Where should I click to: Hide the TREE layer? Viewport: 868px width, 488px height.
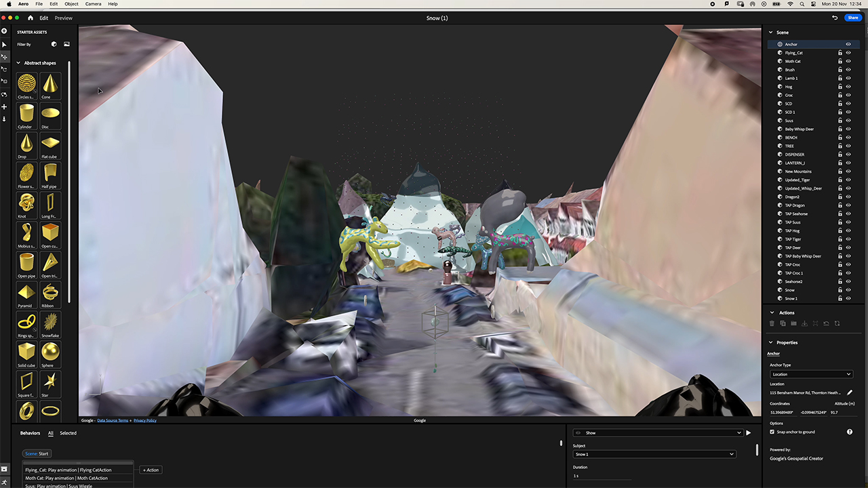pyautogui.click(x=848, y=146)
